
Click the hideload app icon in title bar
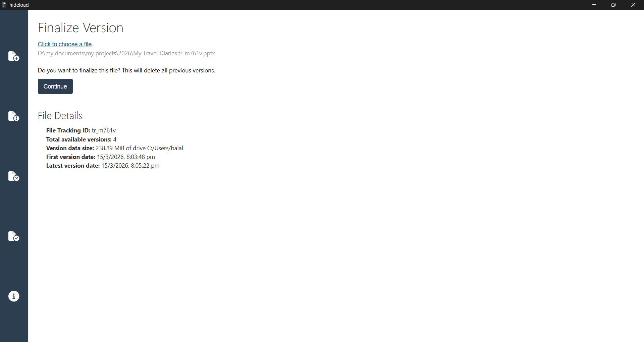(4, 5)
